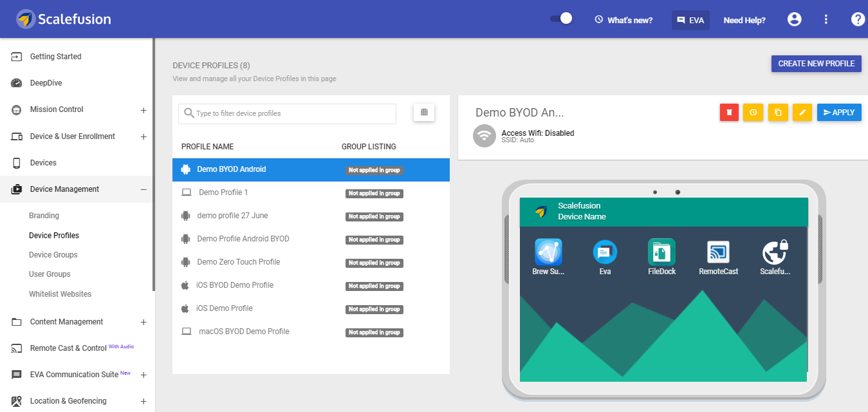Select Demo BYOD Android profile row

(311, 170)
